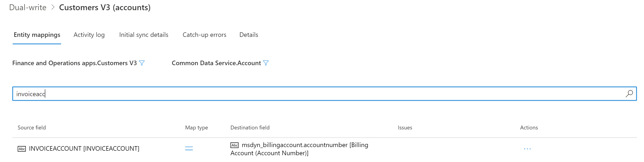Click the Customers V3 (accounts) page title
Viewport: 644px width, 162px height.
point(105,7)
